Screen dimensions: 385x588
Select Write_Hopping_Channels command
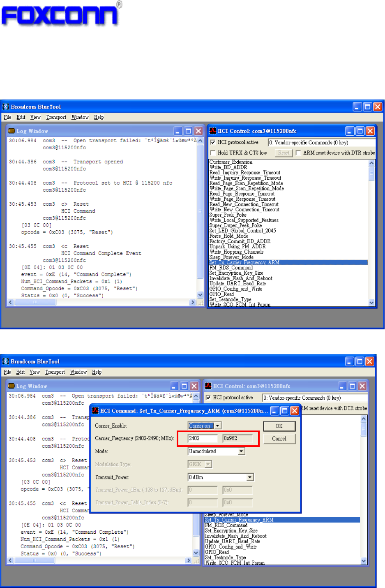tap(237, 252)
